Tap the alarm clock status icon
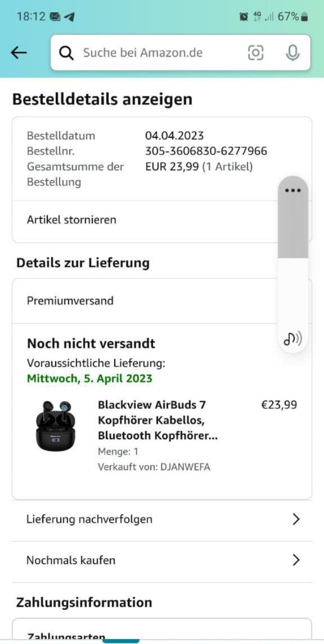Screen dimensions: 324x644 tap(244, 17)
